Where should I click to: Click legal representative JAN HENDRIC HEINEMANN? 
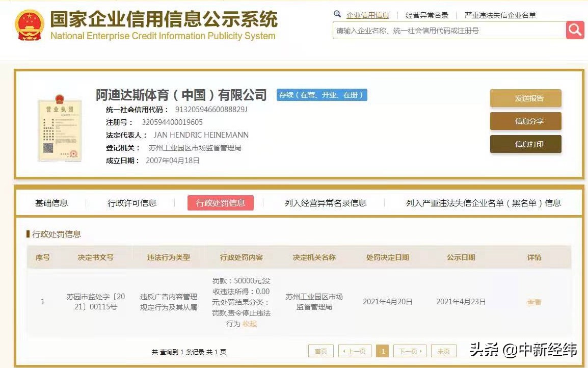(201, 135)
